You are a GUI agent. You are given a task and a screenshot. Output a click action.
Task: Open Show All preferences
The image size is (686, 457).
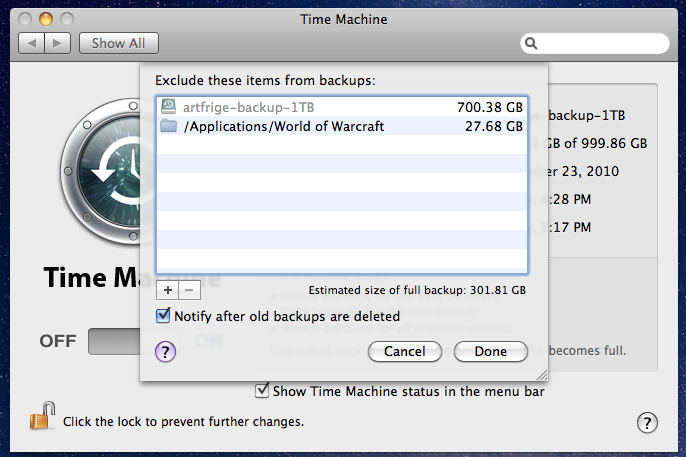[x=119, y=43]
